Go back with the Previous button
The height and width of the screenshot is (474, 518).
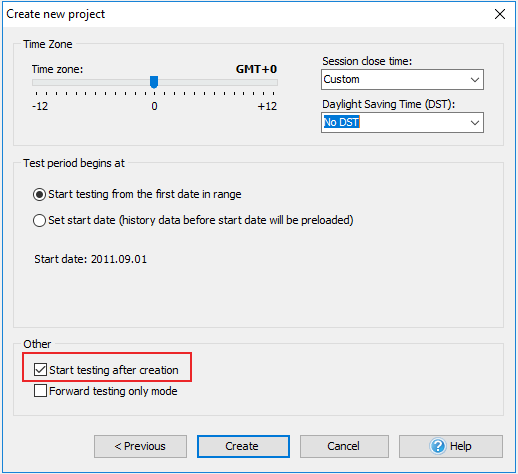(x=140, y=446)
